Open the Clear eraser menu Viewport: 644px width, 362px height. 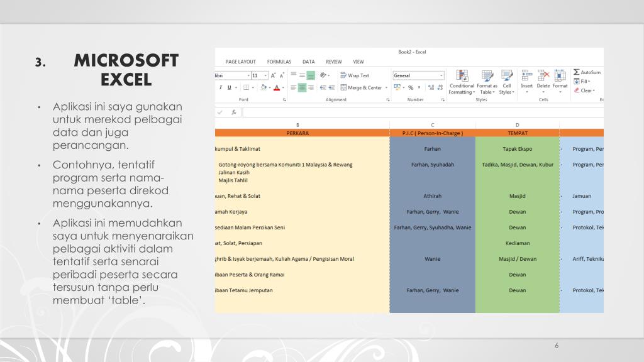584,90
